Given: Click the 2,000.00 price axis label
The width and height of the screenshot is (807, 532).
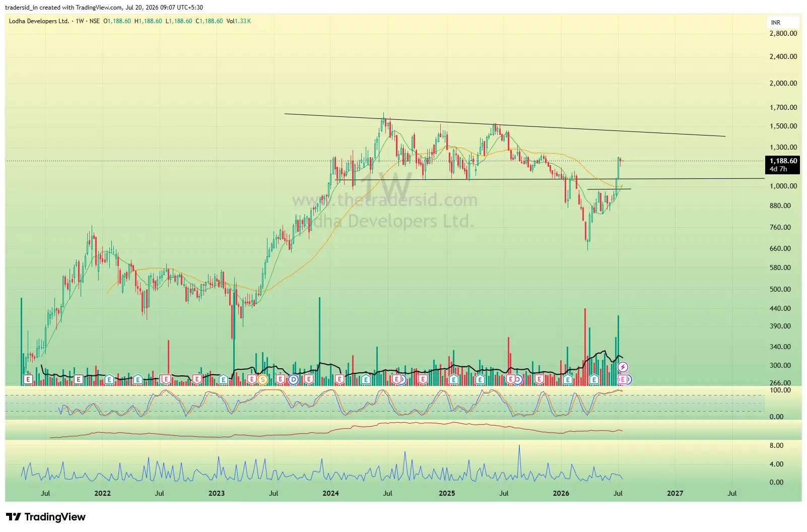Looking at the screenshot, I should 783,83.
